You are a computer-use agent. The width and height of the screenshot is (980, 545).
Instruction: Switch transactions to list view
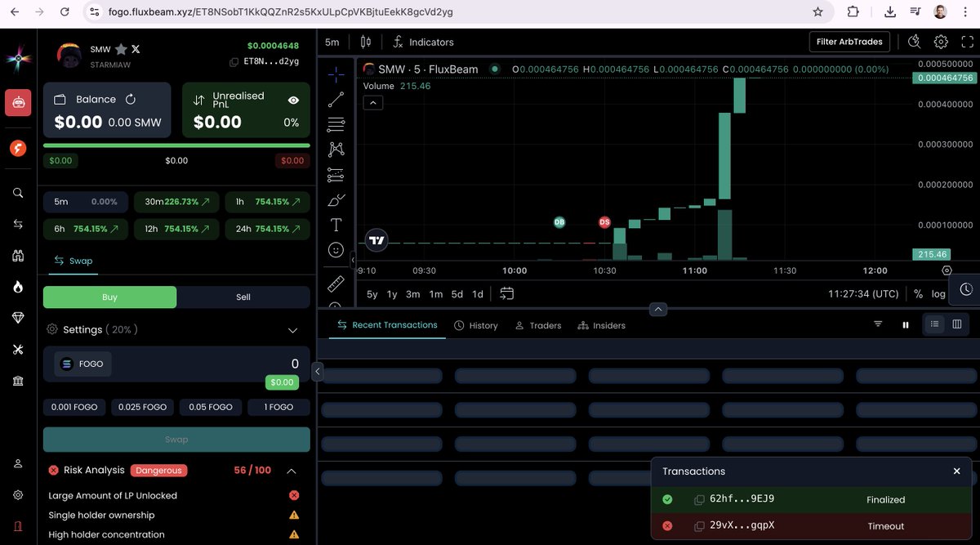coord(935,324)
